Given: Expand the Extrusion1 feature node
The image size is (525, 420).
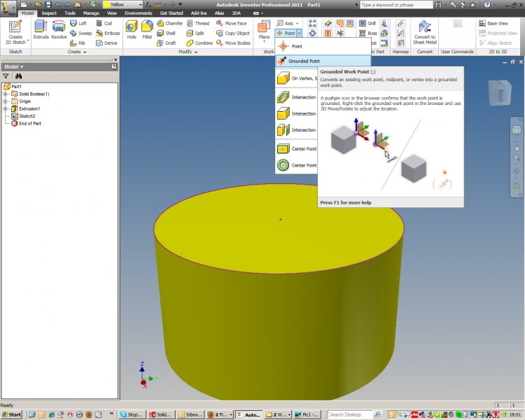Looking at the screenshot, I should tap(6, 109).
